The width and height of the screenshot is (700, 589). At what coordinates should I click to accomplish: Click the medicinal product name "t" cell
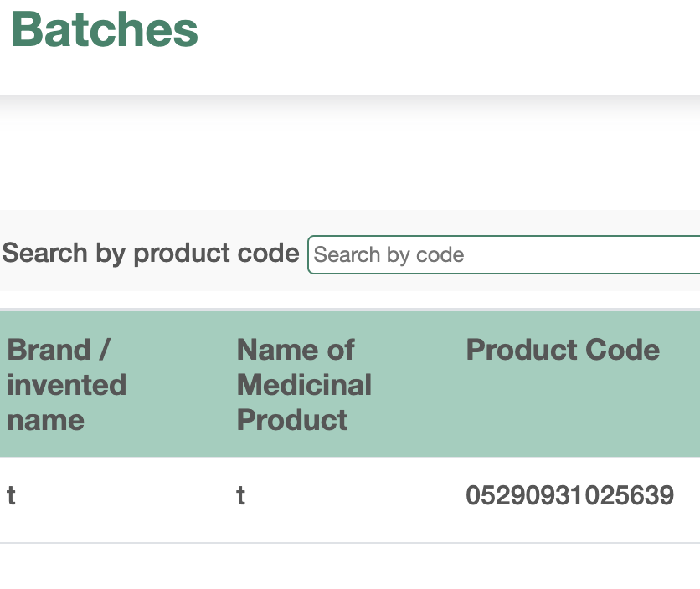240,495
